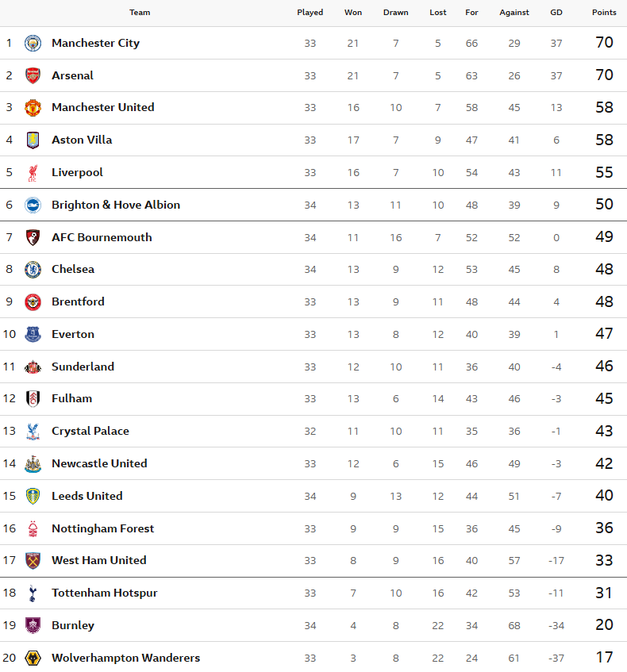Screen dimensions: 627x672
Task: Open the Aston Villa team link
Action: 82,140
